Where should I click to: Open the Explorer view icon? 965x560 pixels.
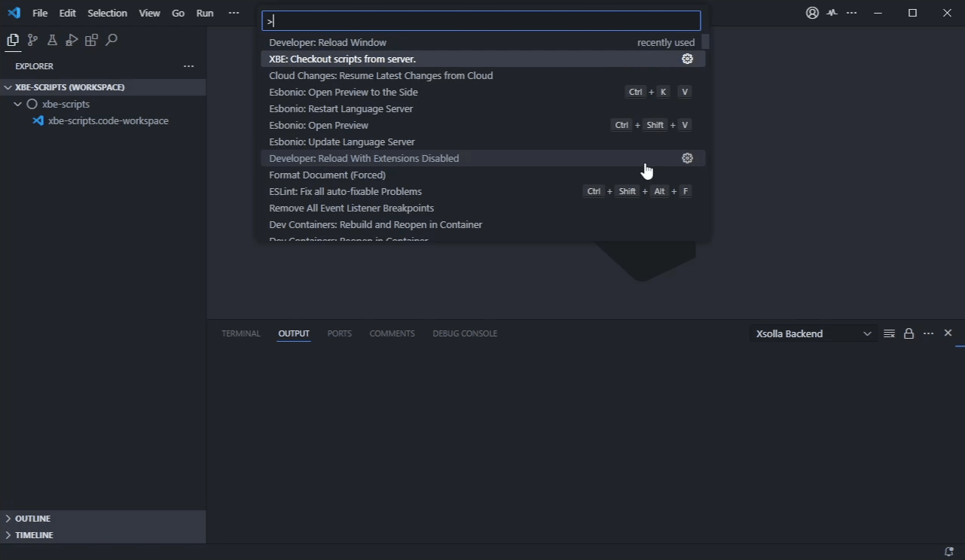[13, 40]
